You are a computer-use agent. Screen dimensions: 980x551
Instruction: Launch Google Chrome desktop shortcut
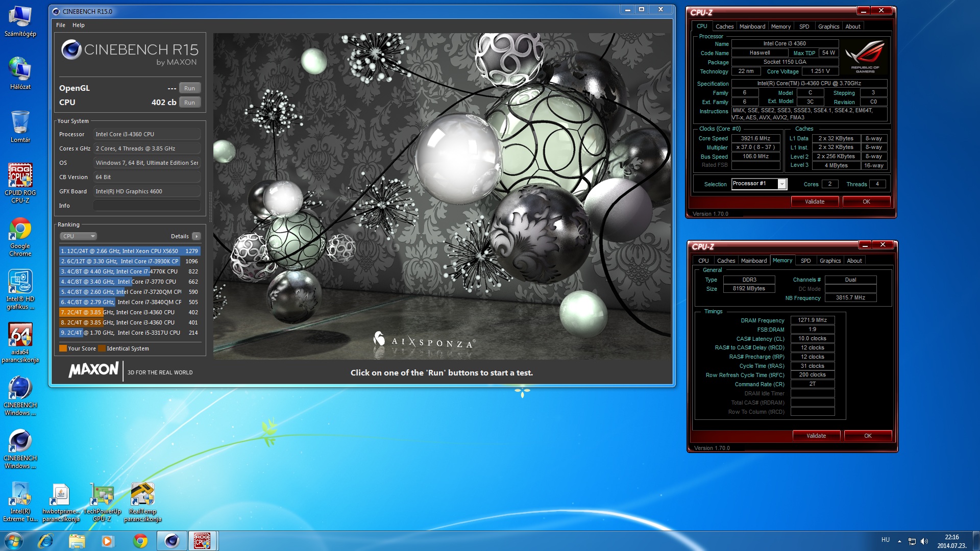coord(20,237)
